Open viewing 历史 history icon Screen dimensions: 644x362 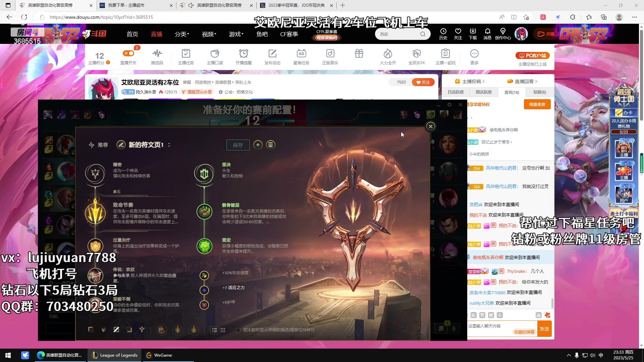443,34
